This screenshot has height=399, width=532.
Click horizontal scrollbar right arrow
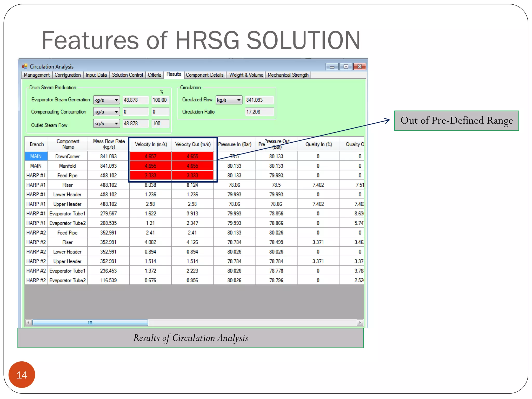[x=360, y=323]
